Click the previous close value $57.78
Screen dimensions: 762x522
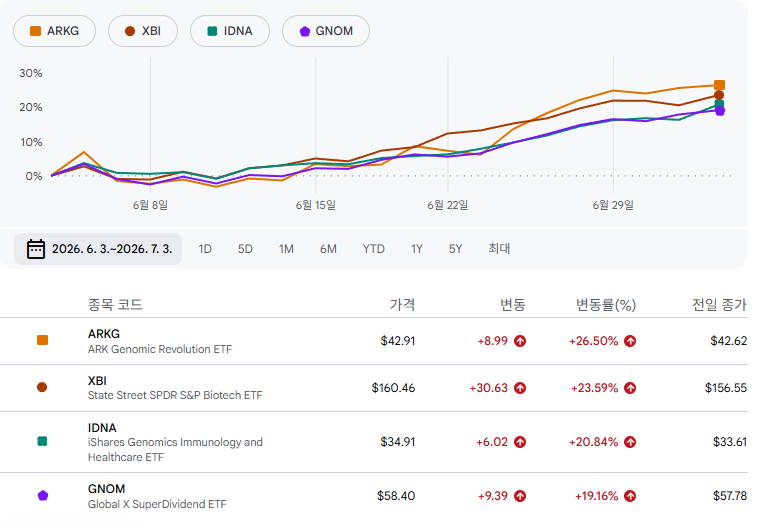click(x=730, y=496)
